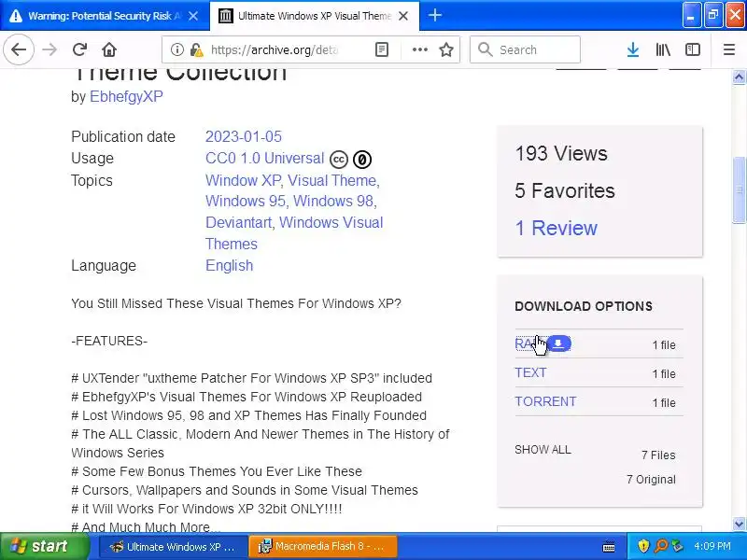This screenshot has width=747, height=560.
Task: Click the 2023-01-05 publication date link
Action: [x=244, y=136]
